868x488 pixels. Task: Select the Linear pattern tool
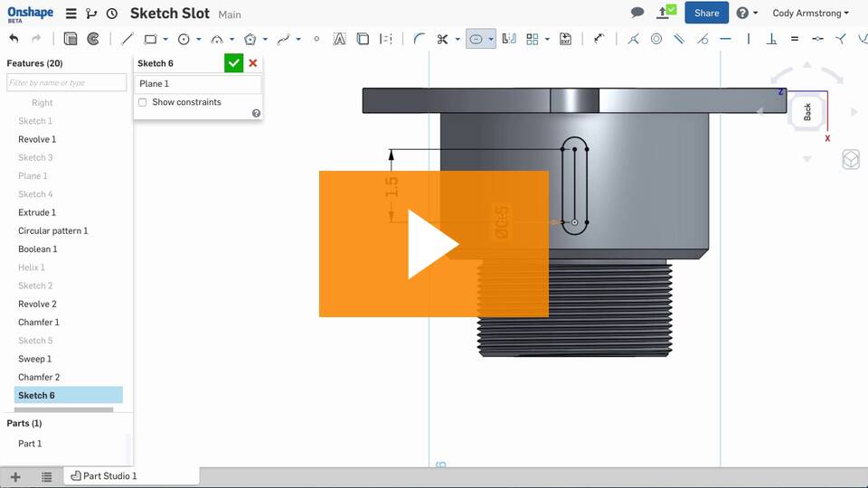point(533,39)
